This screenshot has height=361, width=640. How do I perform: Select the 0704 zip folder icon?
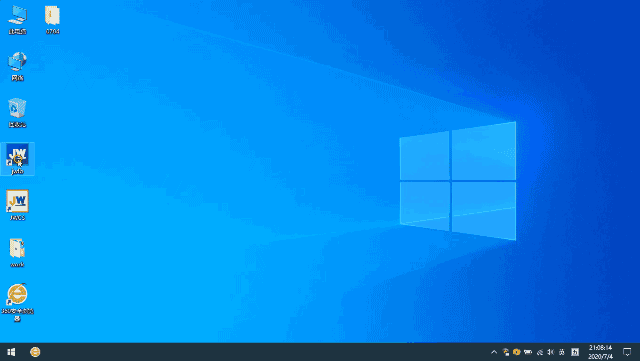click(52, 20)
